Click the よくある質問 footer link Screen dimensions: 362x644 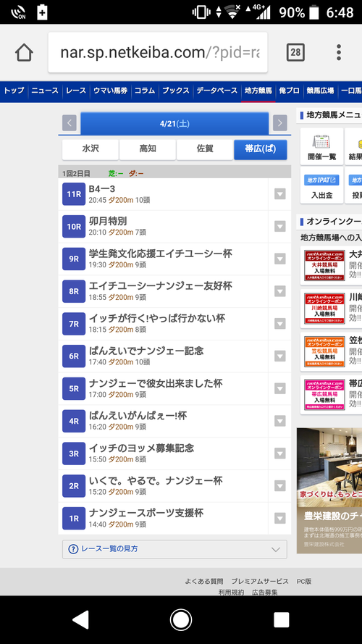pos(204,581)
